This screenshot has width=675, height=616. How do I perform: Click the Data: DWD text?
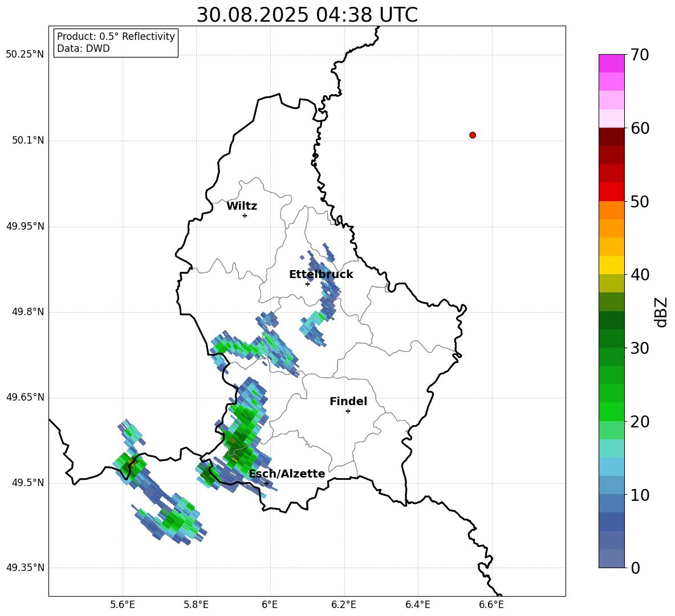[x=83, y=48]
